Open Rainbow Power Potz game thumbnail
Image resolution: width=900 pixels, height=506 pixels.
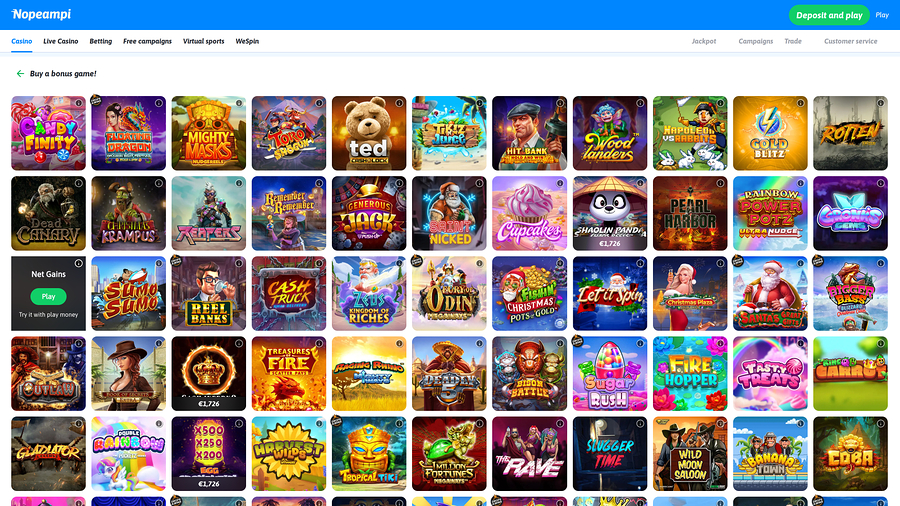coord(770,213)
